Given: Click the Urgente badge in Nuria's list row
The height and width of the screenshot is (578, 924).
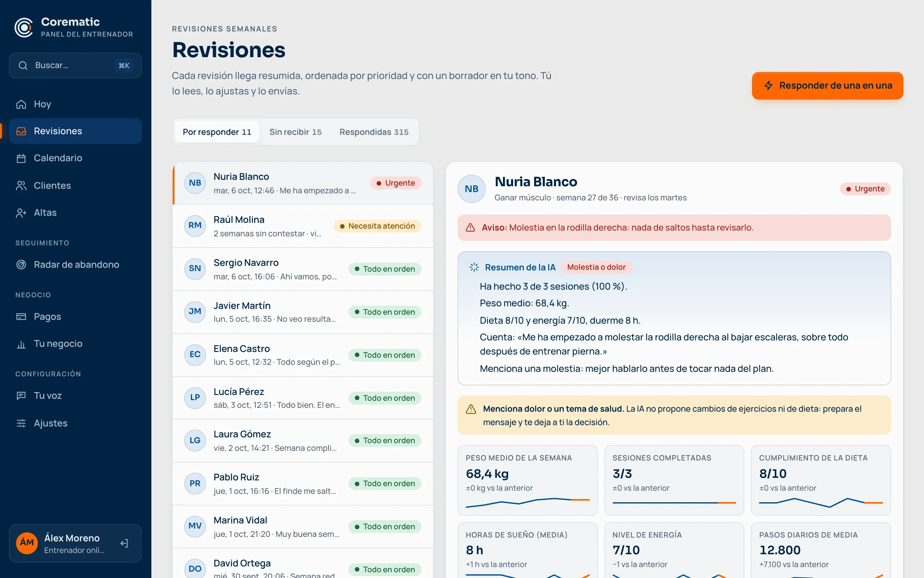Looking at the screenshot, I should [396, 183].
